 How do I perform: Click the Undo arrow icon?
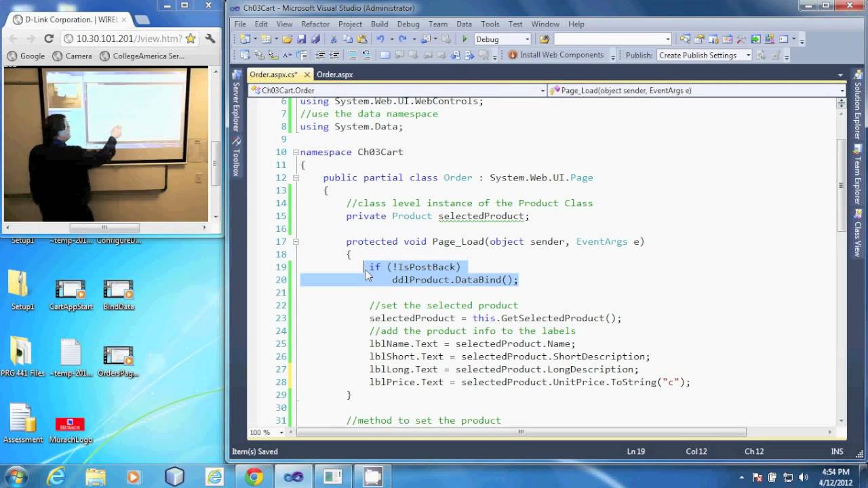click(x=380, y=39)
